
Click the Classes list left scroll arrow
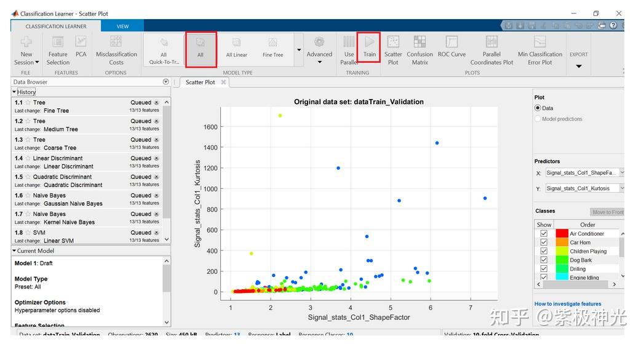click(x=538, y=284)
